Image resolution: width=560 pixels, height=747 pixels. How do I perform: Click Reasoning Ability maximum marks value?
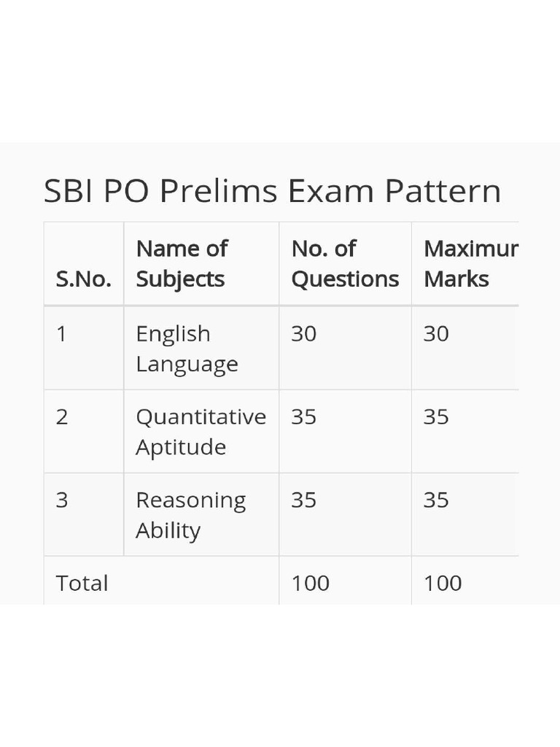tap(436, 500)
